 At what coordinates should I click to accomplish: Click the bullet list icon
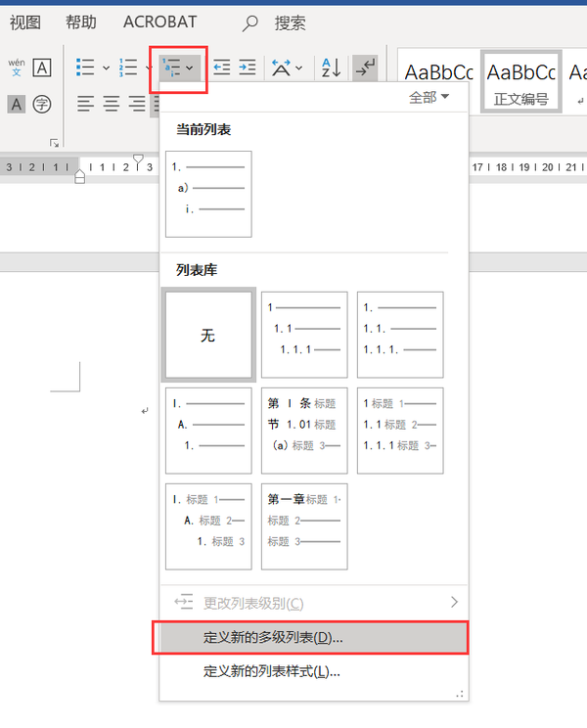click(85, 68)
